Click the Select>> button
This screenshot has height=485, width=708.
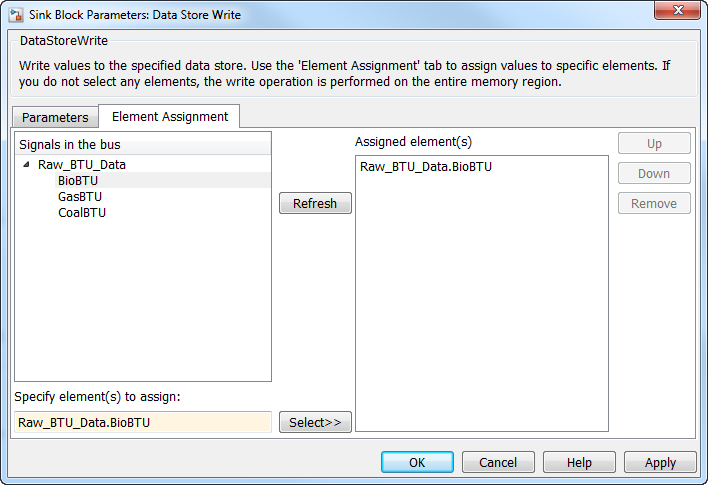[314, 422]
